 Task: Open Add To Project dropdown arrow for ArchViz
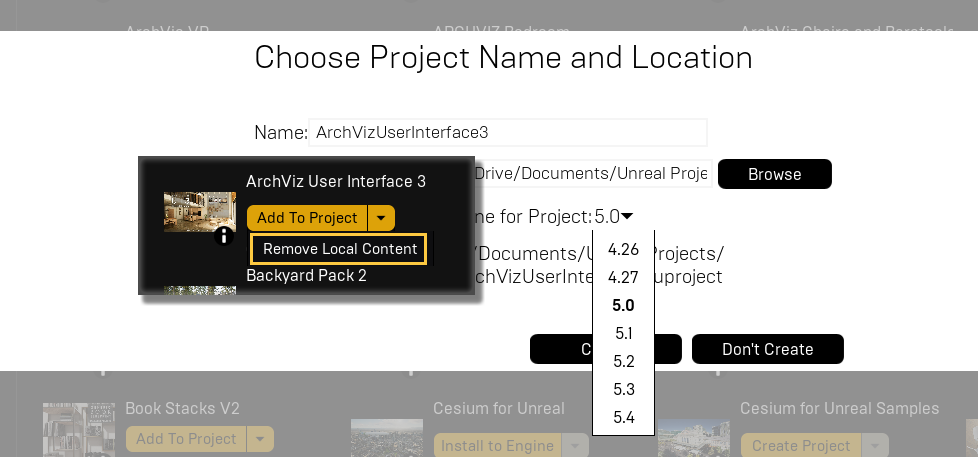tap(382, 218)
